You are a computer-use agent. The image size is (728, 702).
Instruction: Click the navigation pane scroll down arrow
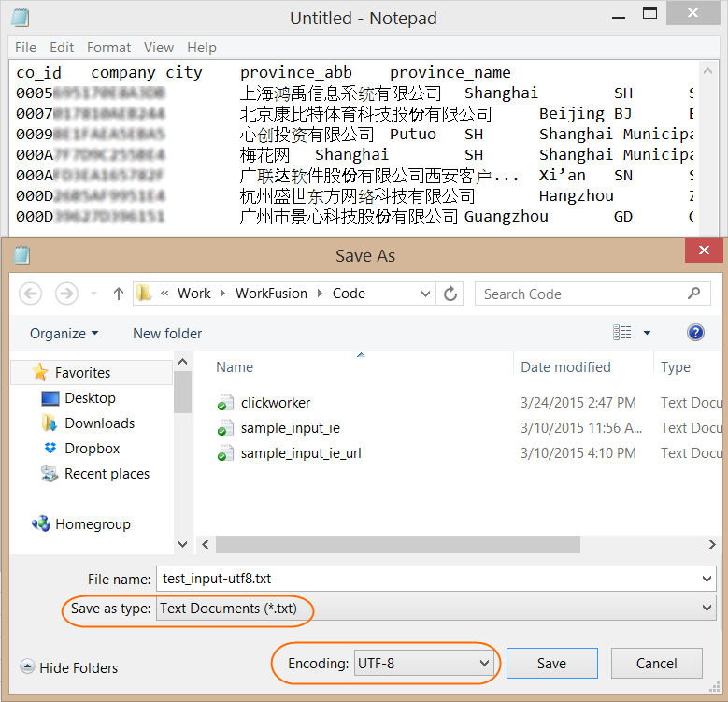(183, 544)
